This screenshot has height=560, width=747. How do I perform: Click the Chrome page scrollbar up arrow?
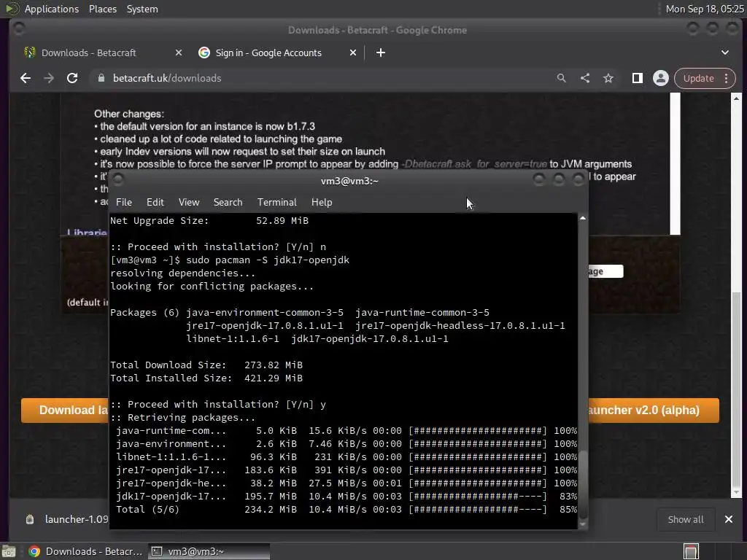click(x=737, y=98)
